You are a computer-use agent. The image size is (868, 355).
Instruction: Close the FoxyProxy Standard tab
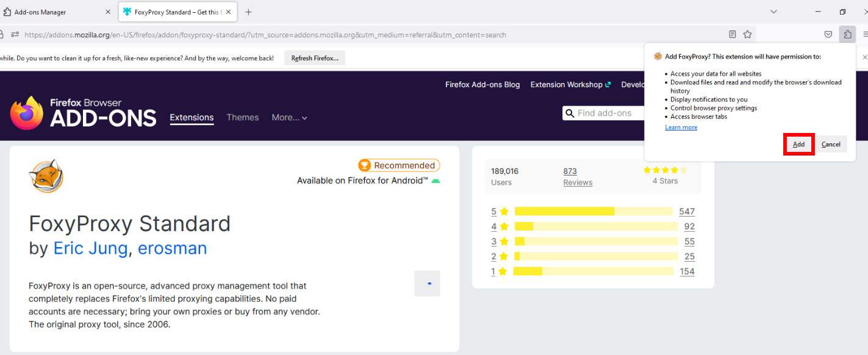[x=228, y=12]
